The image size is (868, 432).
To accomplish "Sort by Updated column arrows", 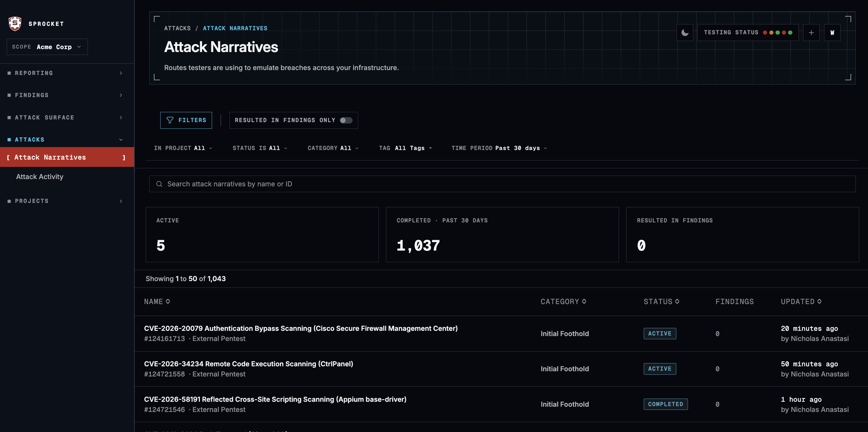I will (819, 301).
